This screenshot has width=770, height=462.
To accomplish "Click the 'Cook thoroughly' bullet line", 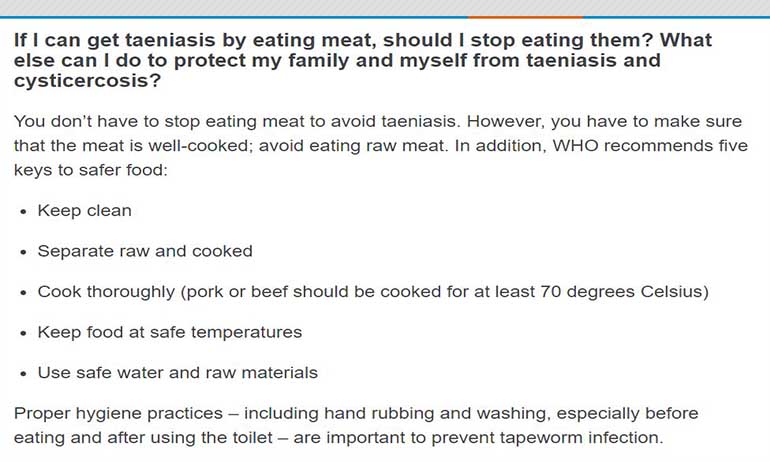I will (373, 292).
